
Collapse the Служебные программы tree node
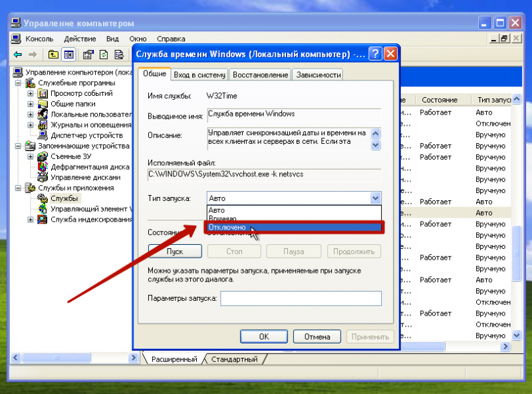click(18, 83)
